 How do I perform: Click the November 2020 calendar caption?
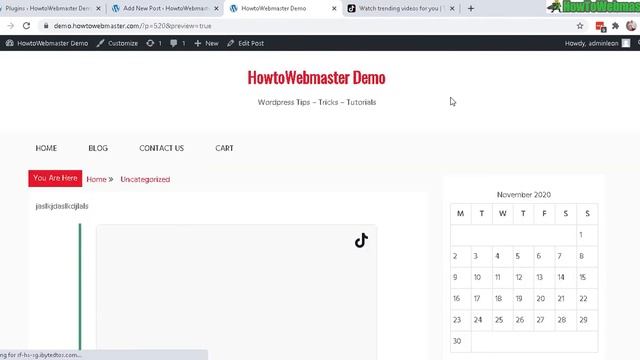[x=524, y=195]
